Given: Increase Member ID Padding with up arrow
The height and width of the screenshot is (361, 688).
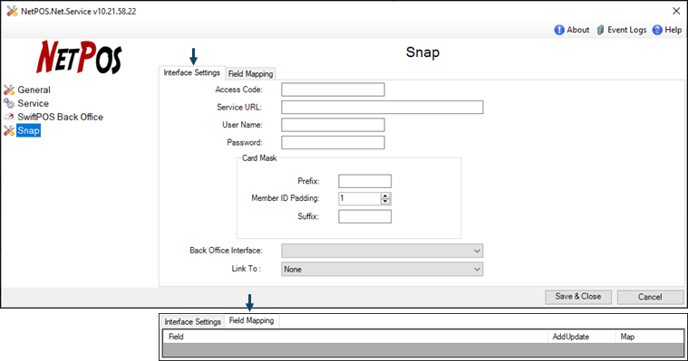Looking at the screenshot, I should [385, 196].
